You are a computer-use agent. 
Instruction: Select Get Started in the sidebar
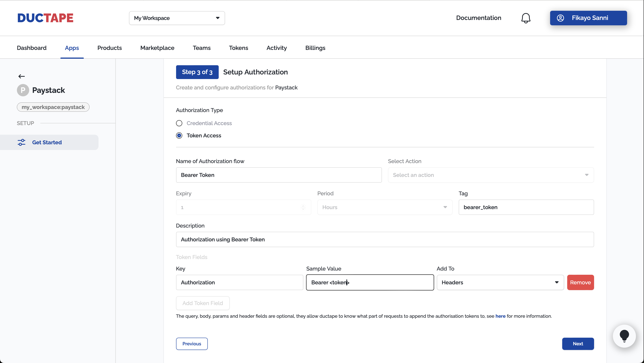click(49, 142)
